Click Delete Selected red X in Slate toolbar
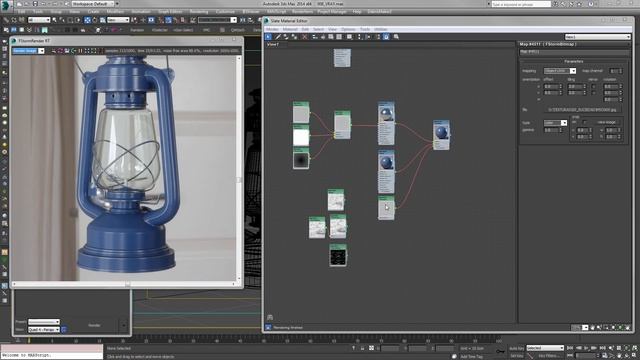Viewport: 640px width, 360px height. pyautogui.click(x=304, y=37)
